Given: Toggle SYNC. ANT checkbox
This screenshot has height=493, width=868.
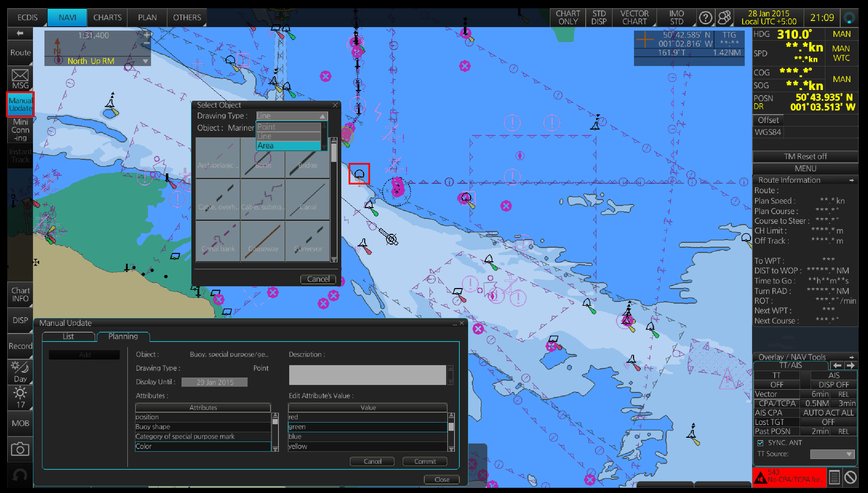Looking at the screenshot, I should [x=760, y=443].
